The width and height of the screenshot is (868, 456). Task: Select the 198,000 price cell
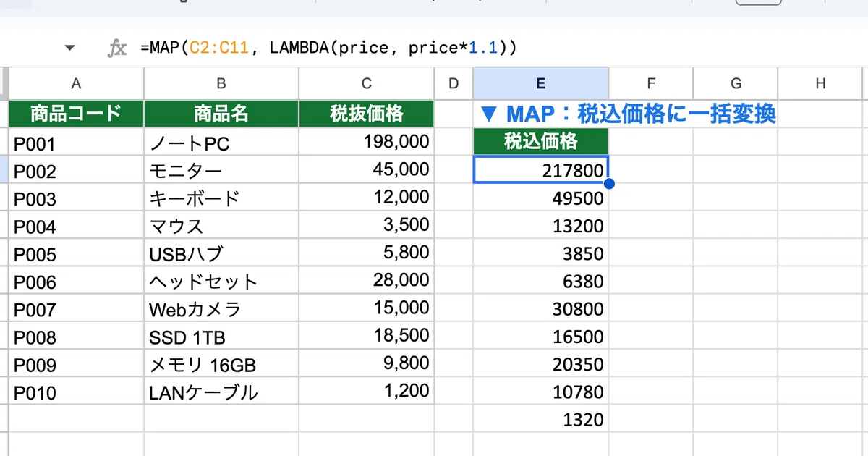(x=367, y=142)
